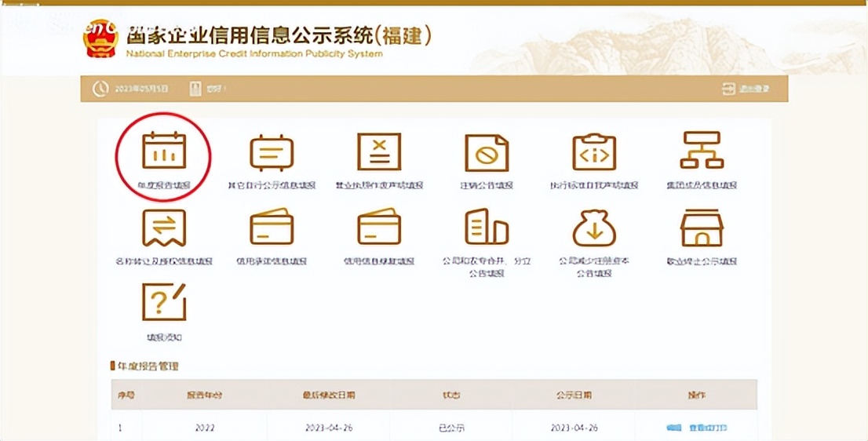
Task: Click the national emblem logo
Action: pos(100,38)
